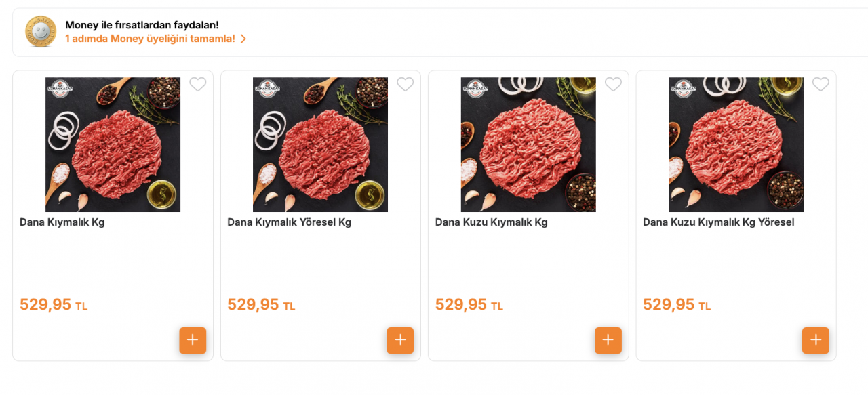Add Dana Kuzu Kıymalık Kg Yöresel to cart

tap(815, 341)
